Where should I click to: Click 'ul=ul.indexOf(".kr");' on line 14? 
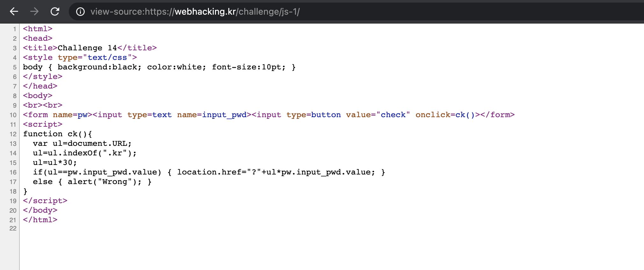pyautogui.click(x=85, y=153)
